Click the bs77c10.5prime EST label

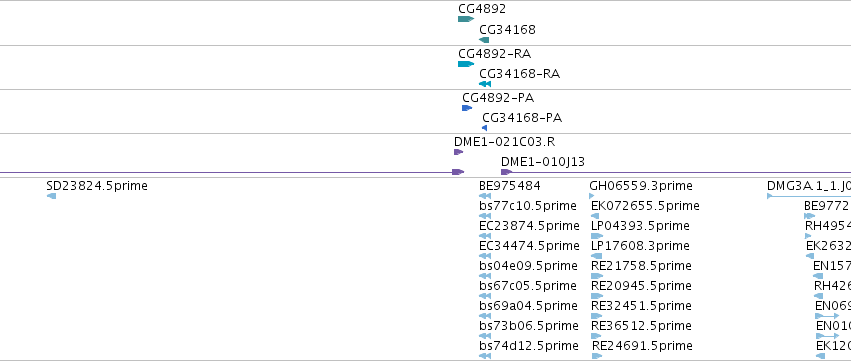(x=528, y=206)
